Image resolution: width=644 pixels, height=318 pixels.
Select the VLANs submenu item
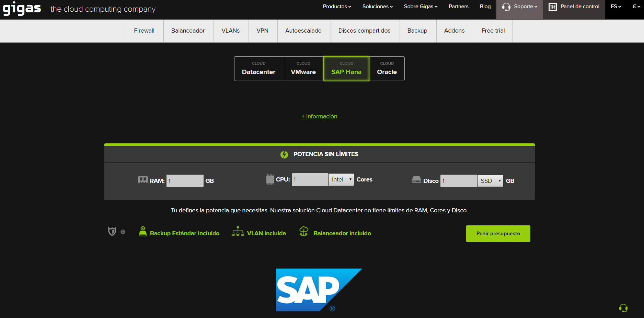coord(231,31)
